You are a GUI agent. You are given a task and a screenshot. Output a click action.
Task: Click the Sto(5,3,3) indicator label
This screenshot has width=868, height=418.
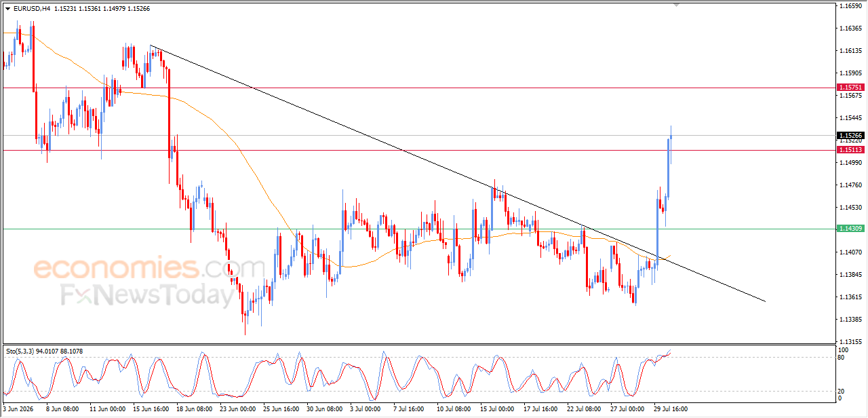pyautogui.click(x=22, y=351)
